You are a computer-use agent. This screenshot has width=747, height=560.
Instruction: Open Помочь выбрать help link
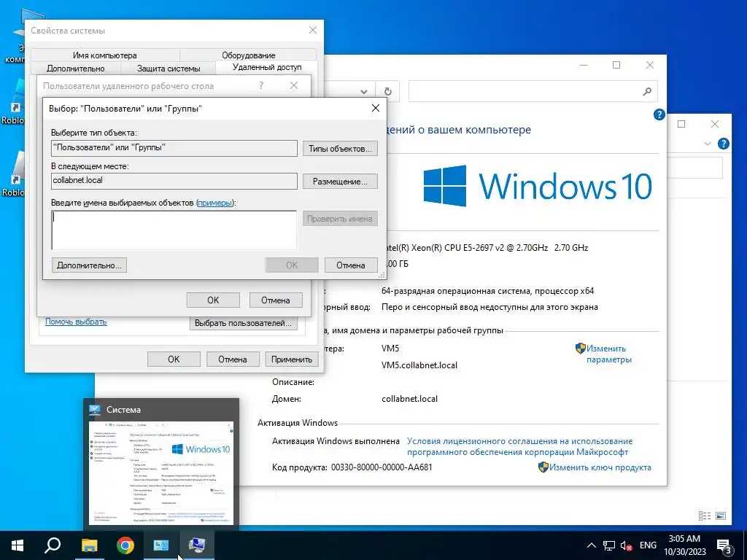pyautogui.click(x=76, y=322)
